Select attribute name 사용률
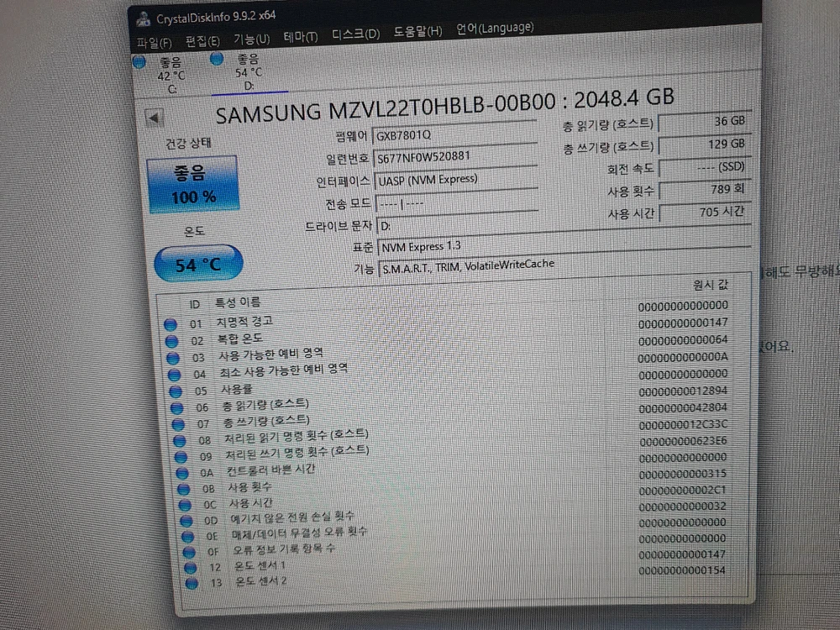 [236, 390]
